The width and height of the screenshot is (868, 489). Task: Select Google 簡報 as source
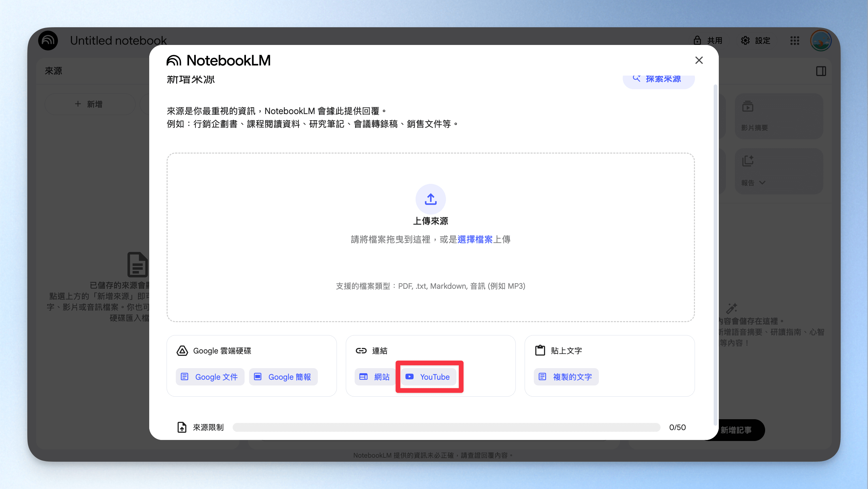283,377
